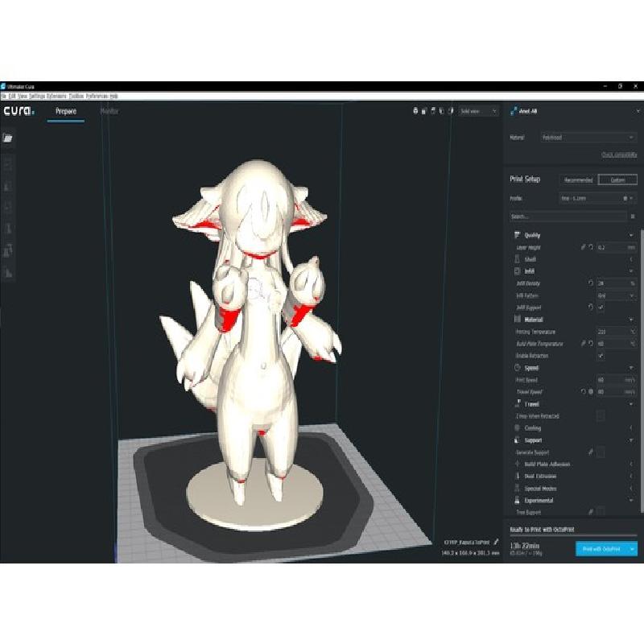Click the Open File folder icon
The width and height of the screenshot is (644, 644).
point(8,138)
